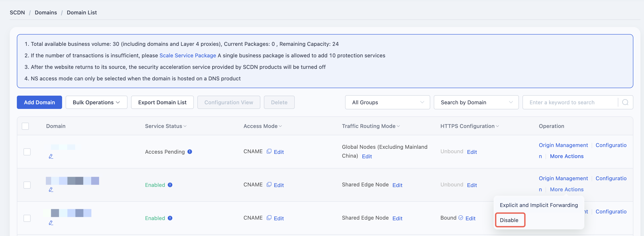Open the Bulk Operations dropdown
The image size is (644, 236).
coord(96,102)
